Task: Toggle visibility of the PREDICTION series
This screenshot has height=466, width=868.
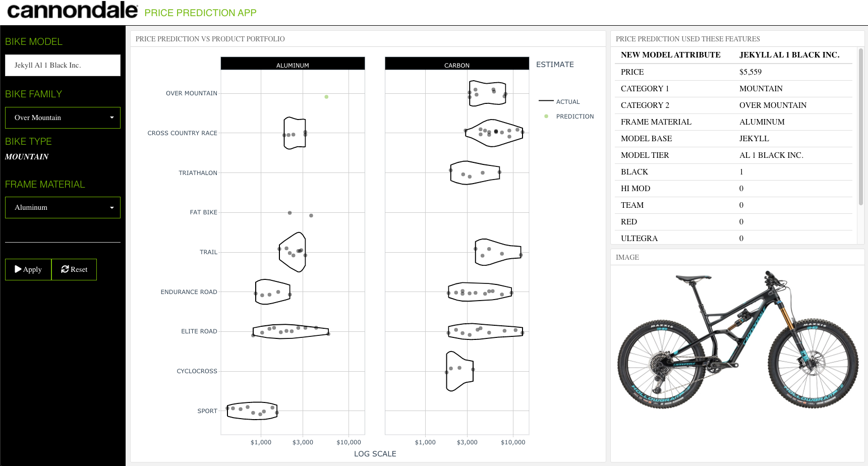Action: (x=574, y=116)
